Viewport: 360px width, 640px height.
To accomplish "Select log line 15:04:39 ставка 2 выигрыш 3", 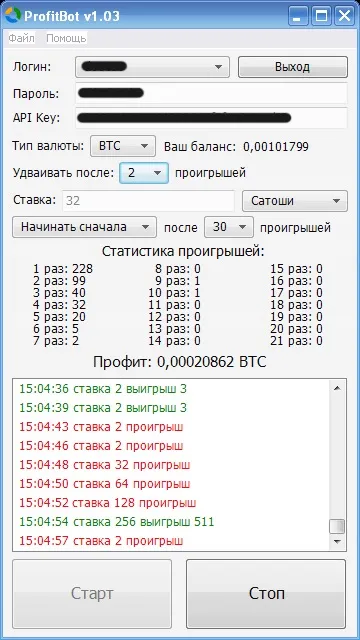I will point(103,408).
